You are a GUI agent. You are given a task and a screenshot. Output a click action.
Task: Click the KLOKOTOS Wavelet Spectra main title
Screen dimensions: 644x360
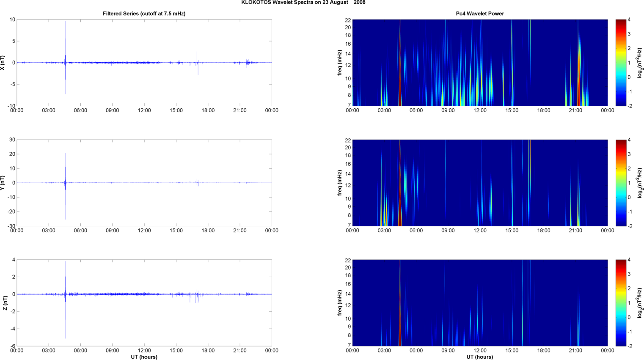tap(303, 3)
